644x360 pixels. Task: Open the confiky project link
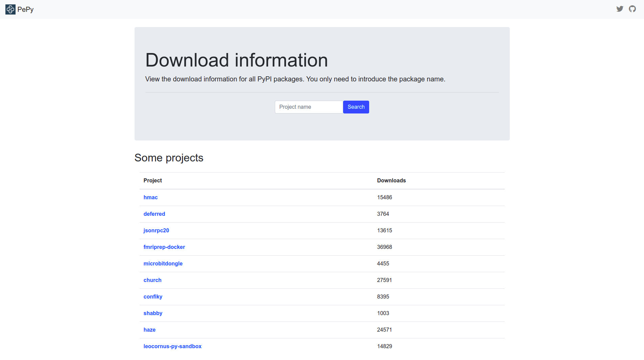153,297
